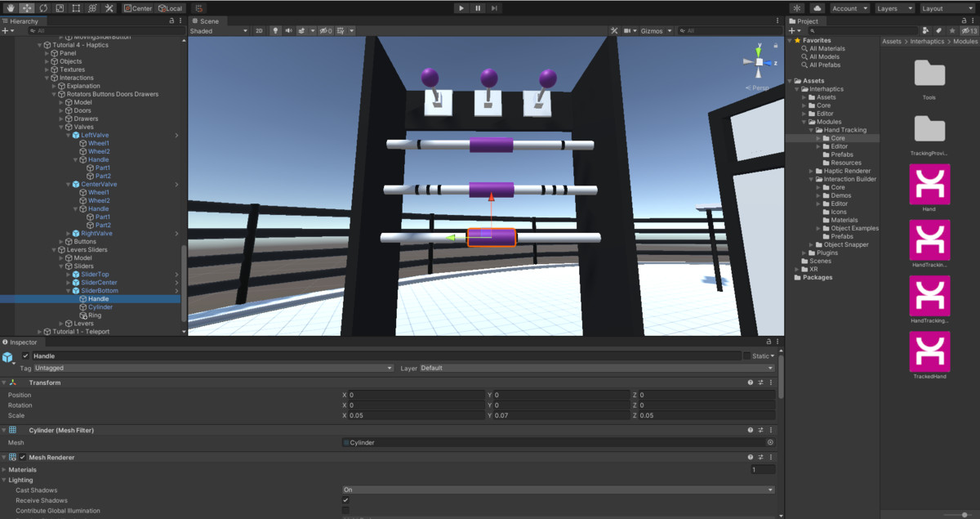The image size is (980, 519).
Task: Click the Gizmos button in Scene view
Action: point(651,30)
